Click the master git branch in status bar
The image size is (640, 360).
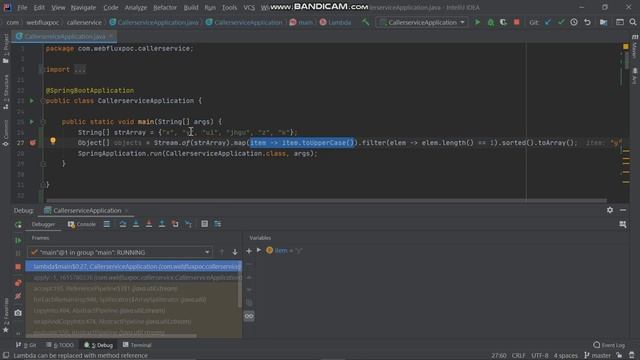point(598,356)
